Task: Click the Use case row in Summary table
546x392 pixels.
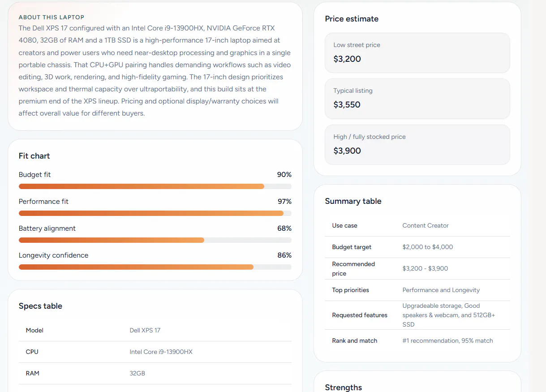Action: point(417,226)
